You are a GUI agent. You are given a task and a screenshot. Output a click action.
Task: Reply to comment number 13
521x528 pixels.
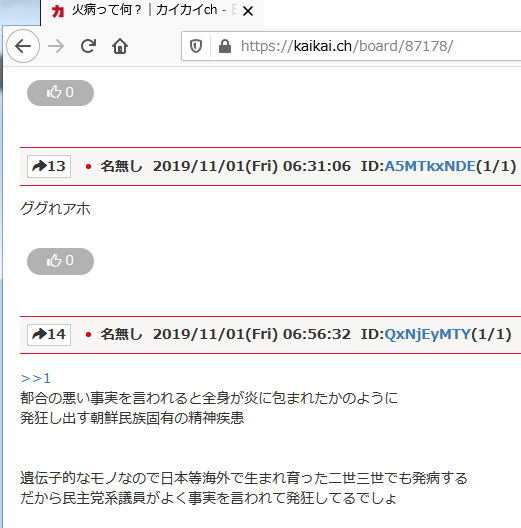(x=49, y=166)
